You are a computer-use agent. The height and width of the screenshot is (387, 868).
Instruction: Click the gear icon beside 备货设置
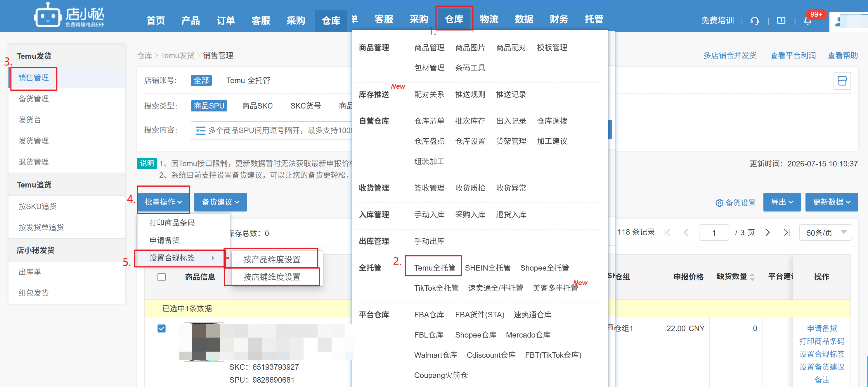click(719, 202)
